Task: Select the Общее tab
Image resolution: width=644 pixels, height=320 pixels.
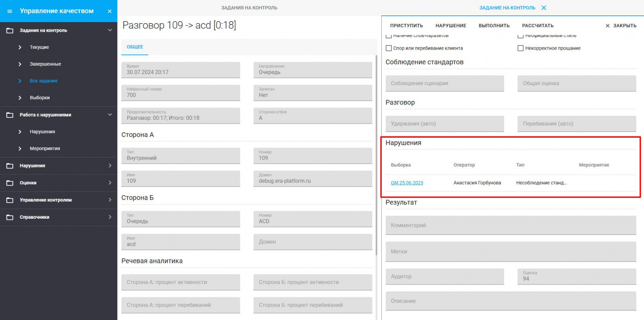Action: point(135,47)
